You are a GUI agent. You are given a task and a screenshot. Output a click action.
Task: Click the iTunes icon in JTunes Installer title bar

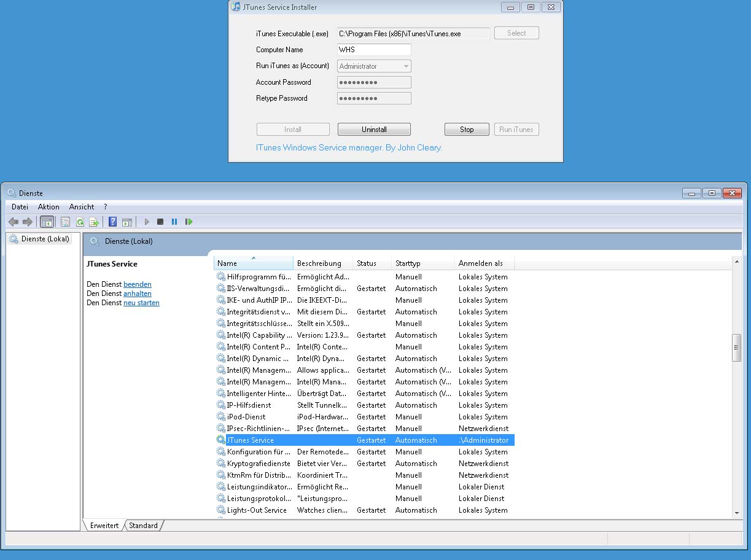click(x=236, y=7)
